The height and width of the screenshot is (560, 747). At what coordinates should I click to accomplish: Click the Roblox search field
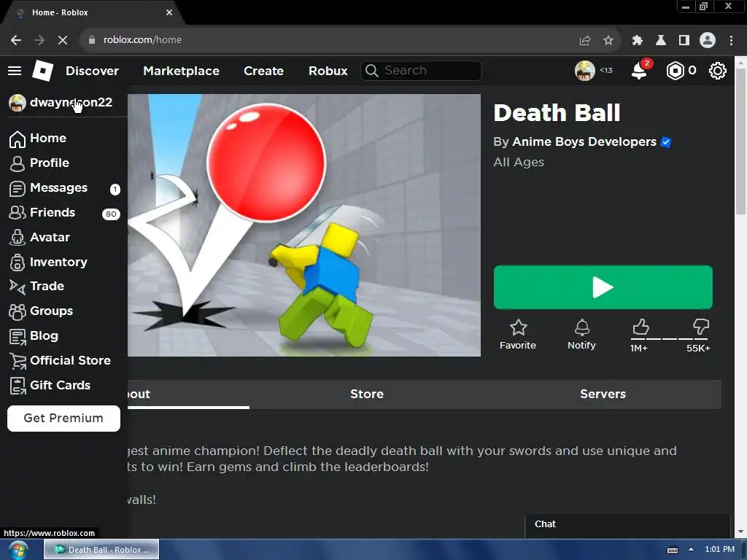tap(421, 71)
